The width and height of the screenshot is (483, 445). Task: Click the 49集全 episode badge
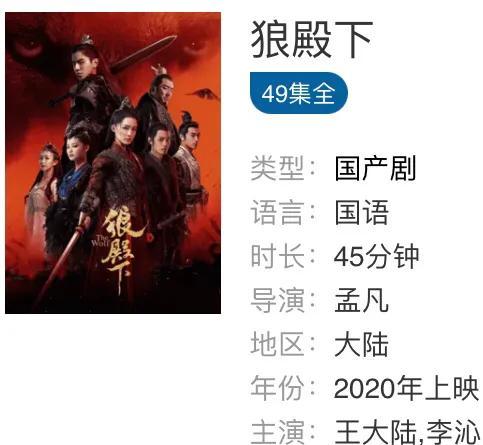299,93
